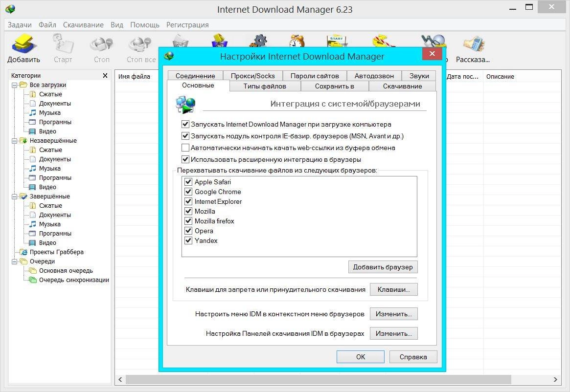Open the Скачивание menu

click(83, 25)
